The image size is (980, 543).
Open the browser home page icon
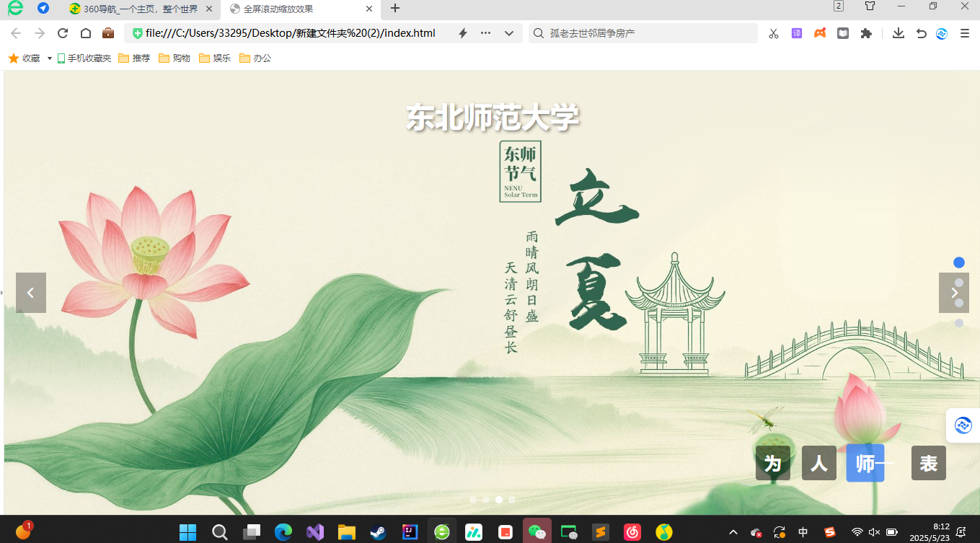click(85, 33)
